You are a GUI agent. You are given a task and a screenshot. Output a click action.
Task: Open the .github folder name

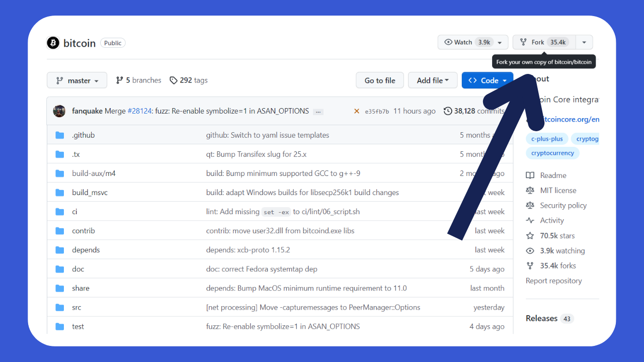tap(84, 135)
